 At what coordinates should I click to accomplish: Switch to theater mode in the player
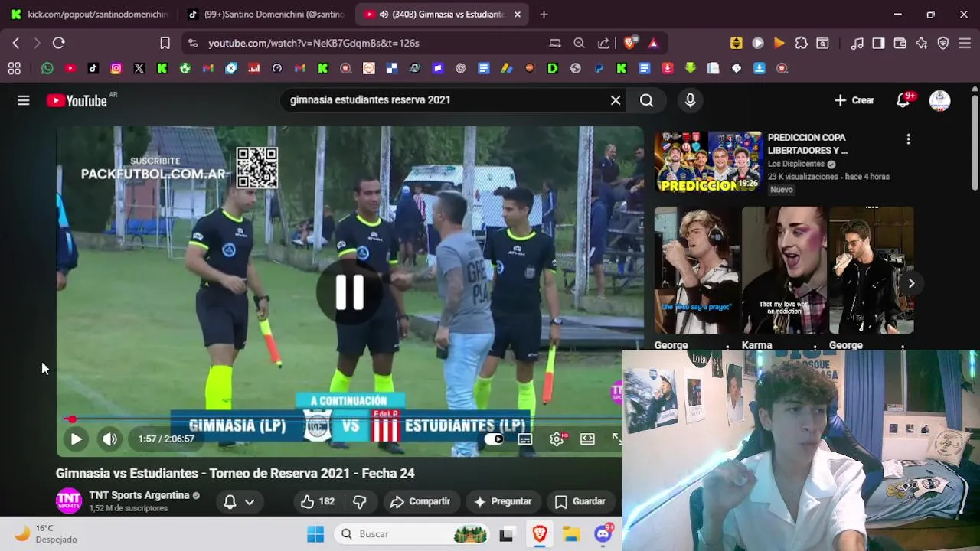587,439
